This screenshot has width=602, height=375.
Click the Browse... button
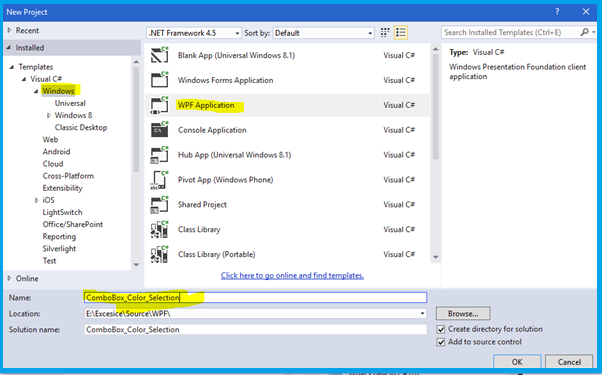click(x=463, y=314)
